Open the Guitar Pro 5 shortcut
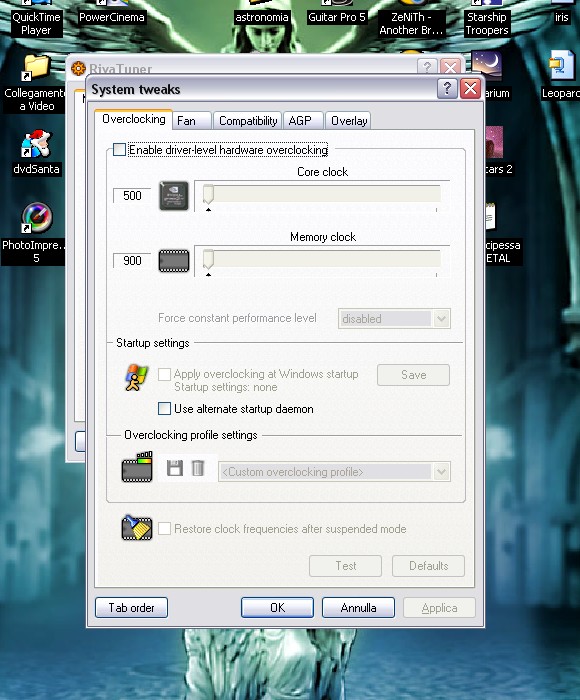The image size is (580, 700). click(337, 12)
